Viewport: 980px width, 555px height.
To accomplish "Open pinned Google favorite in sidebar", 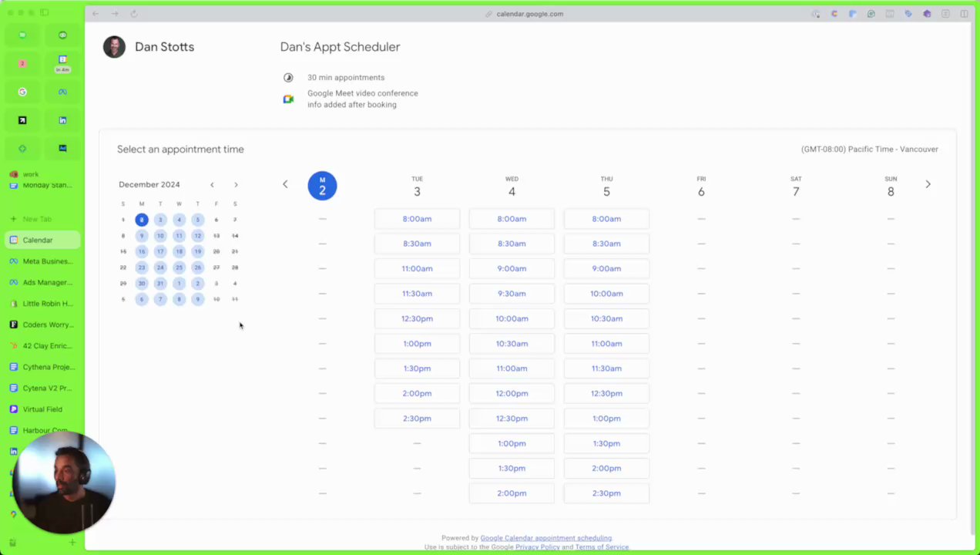I will pos(22,92).
